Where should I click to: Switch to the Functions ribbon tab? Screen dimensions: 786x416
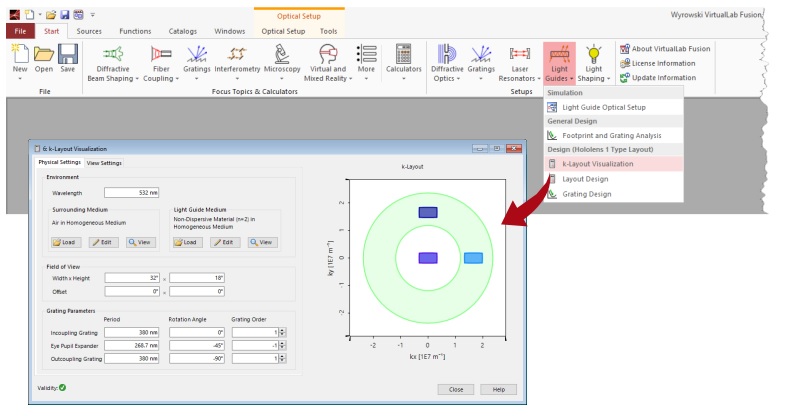(135, 31)
